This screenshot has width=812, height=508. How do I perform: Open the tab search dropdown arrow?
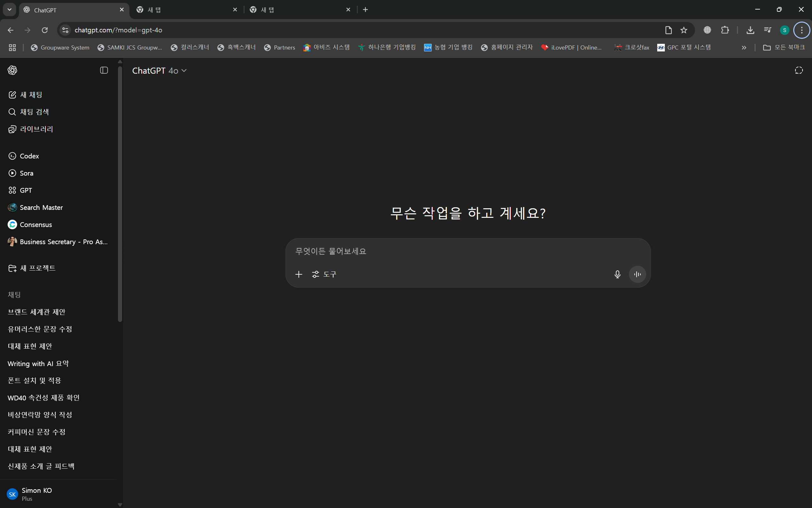tap(10, 10)
